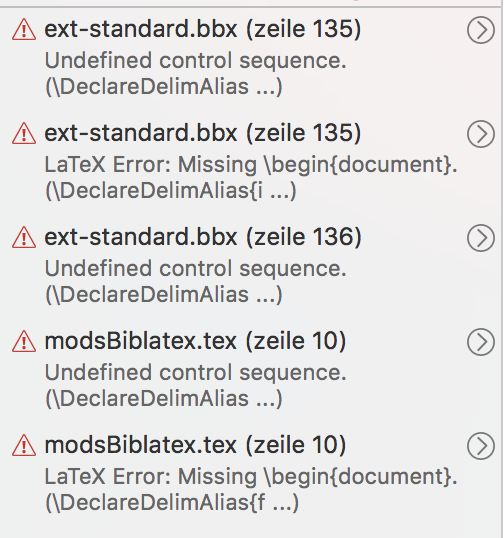
Task: Open arrow for ext-standard.bbx line 135 missing \begin{document}
Action: (x=481, y=134)
